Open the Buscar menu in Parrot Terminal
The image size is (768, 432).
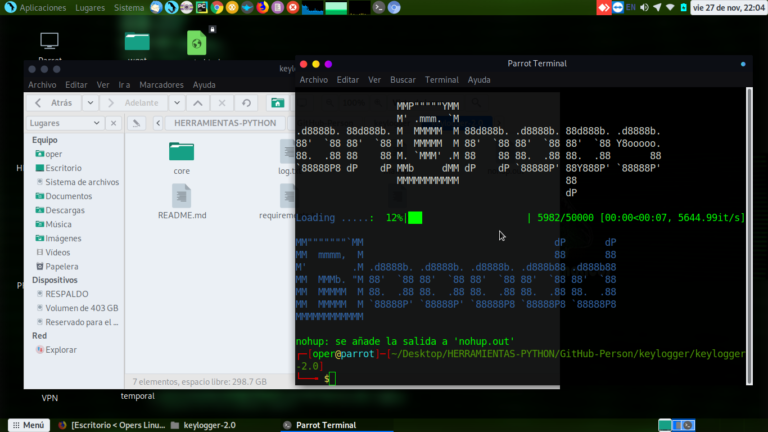[403, 80]
